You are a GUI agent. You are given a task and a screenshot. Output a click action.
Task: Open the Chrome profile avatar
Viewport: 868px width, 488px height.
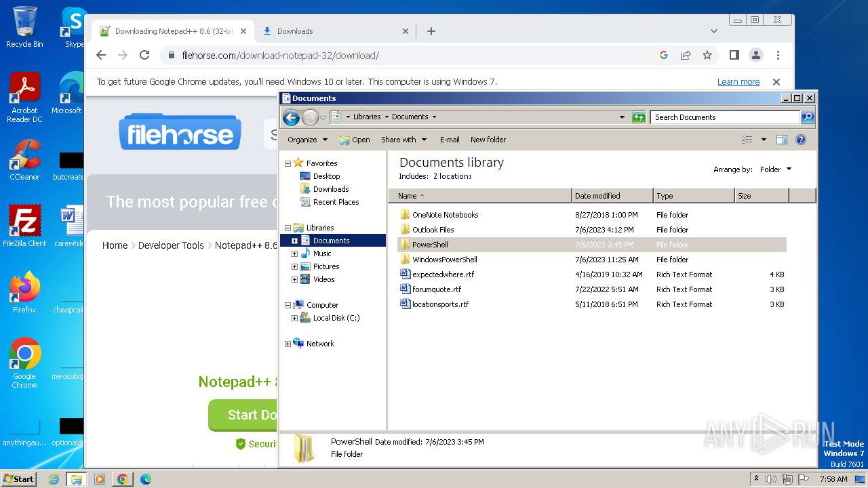[x=755, y=56]
